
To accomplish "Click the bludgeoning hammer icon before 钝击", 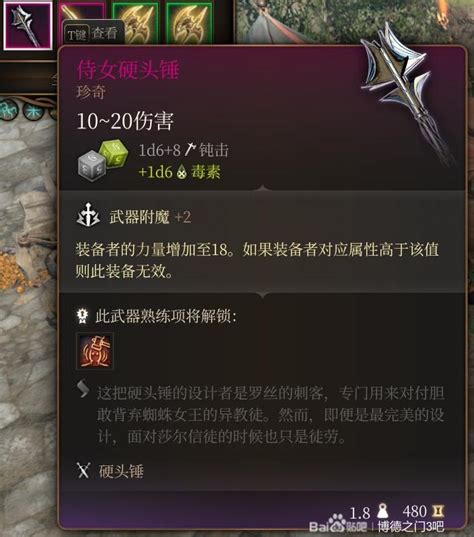I will pyautogui.click(x=190, y=150).
